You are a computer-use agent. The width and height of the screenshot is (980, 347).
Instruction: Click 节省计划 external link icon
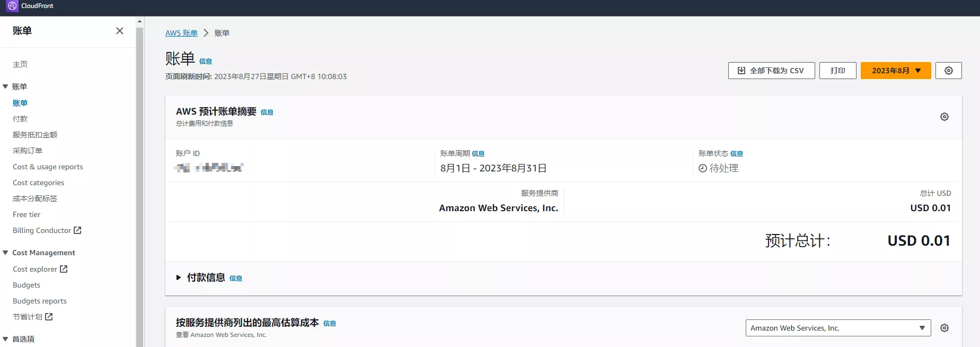click(49, 317)
